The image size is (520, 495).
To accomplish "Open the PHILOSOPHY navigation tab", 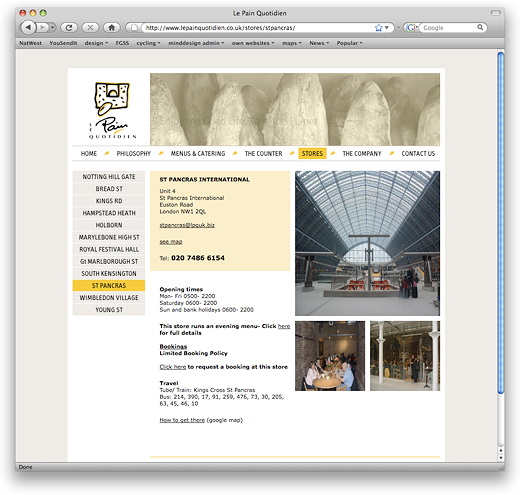I will click(134, 154).
